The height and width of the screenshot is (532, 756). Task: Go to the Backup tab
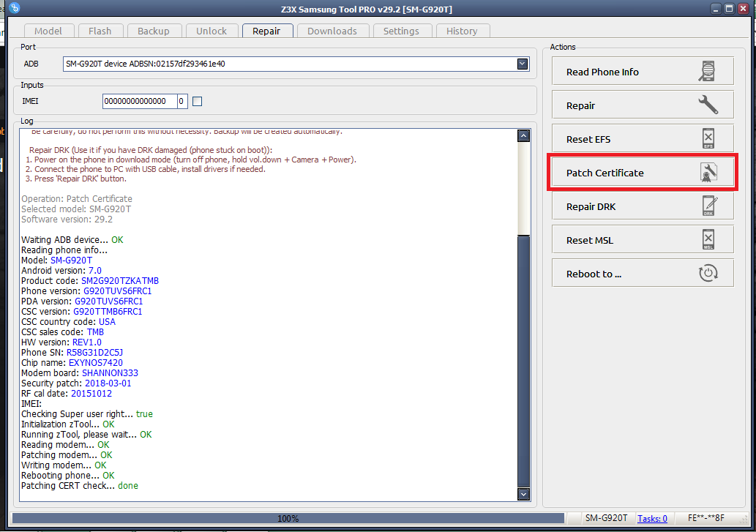[153, 31]
